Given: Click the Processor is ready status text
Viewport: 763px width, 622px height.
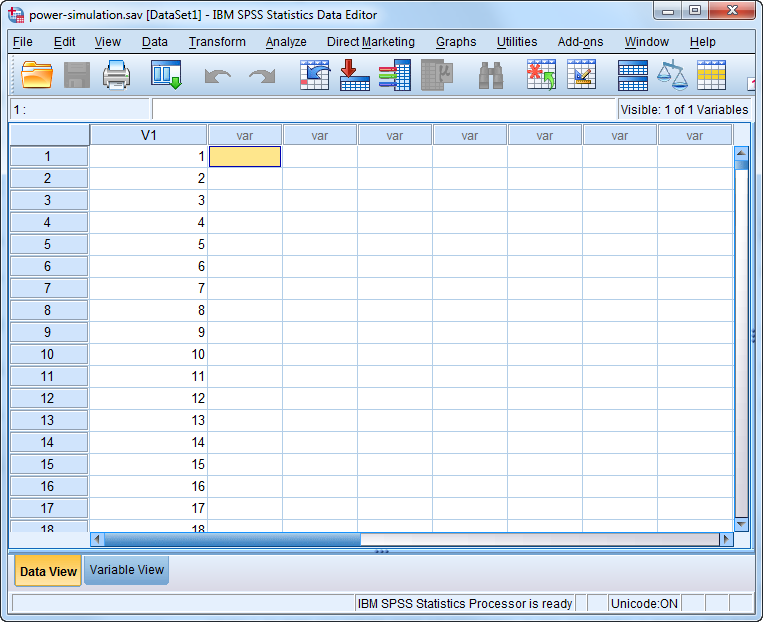Looking at the screenshot, I should click(x=465, y=604).
